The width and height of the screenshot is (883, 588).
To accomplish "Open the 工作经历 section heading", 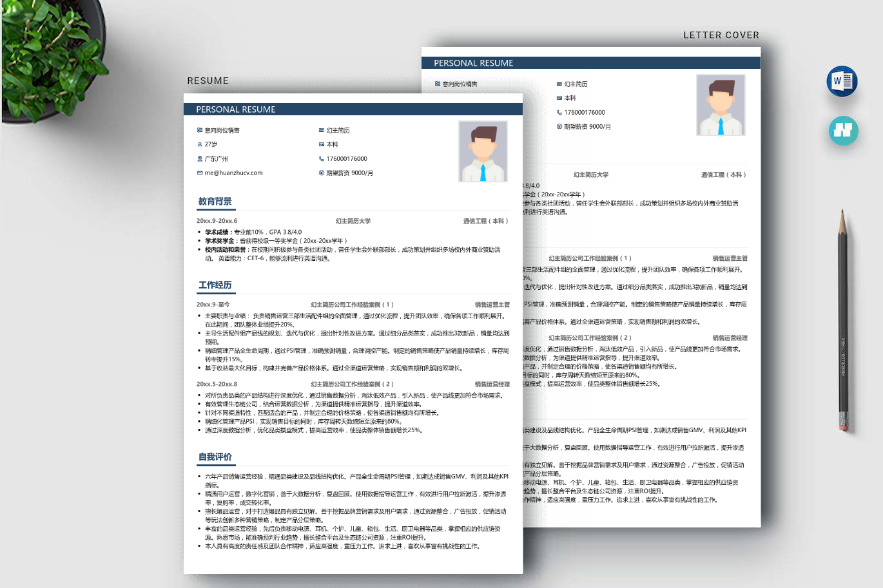I will click(x=215, y=285).
